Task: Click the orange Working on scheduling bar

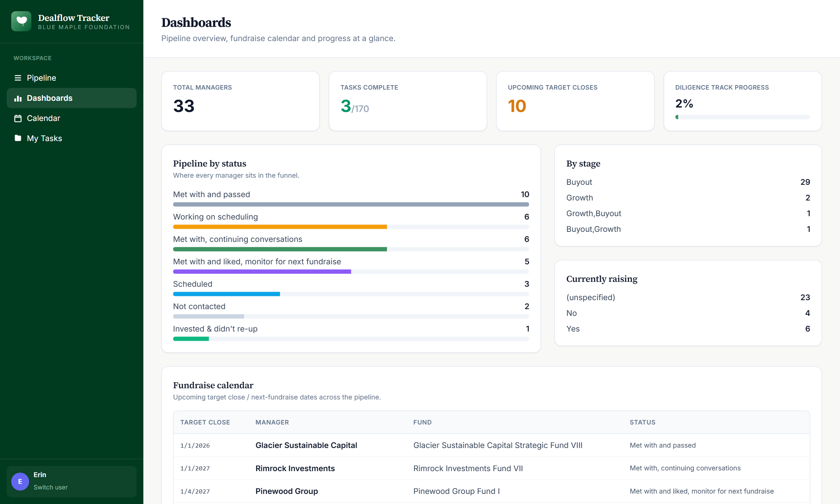Action: tap(280, 227)
